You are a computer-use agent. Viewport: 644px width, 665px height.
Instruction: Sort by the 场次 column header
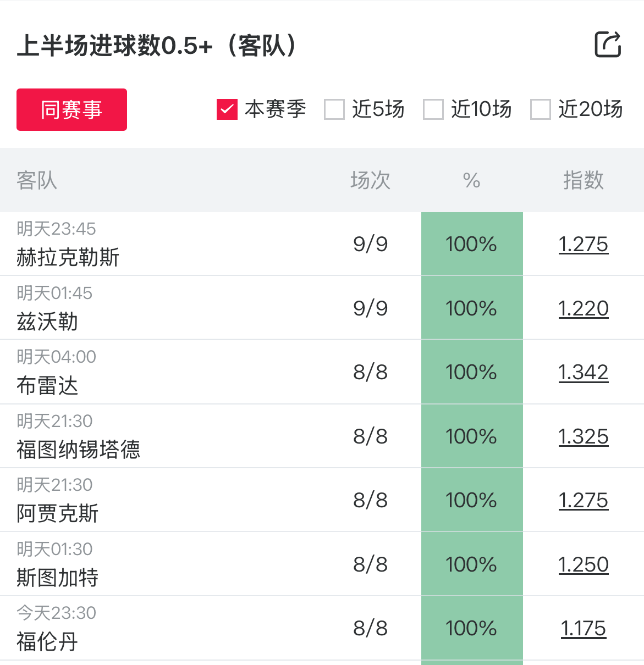point(370,180)
